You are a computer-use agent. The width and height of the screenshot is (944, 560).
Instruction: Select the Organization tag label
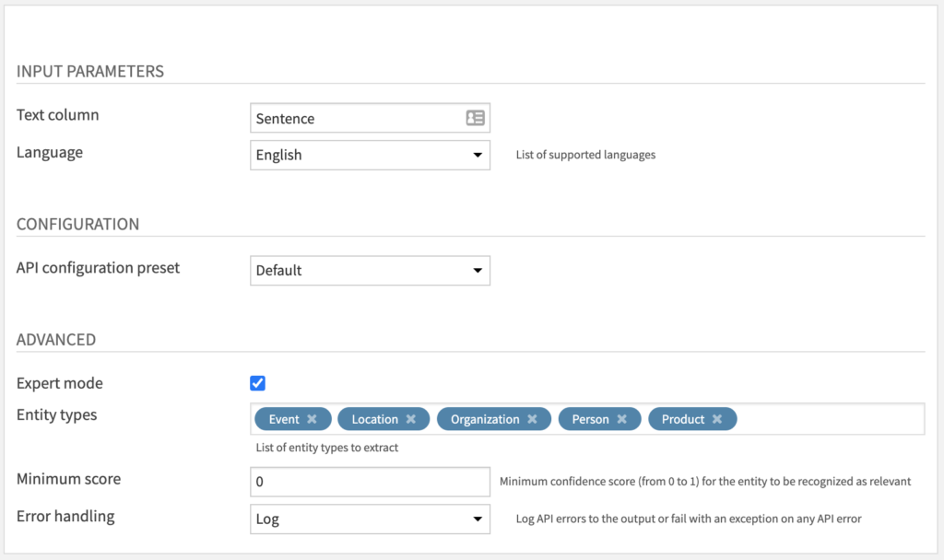[x=485, y=419]
